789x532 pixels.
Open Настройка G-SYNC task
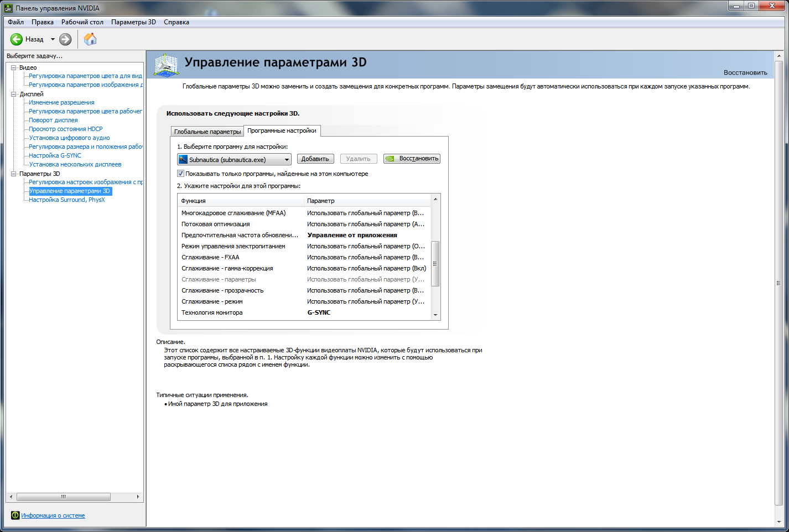[55, 155]
